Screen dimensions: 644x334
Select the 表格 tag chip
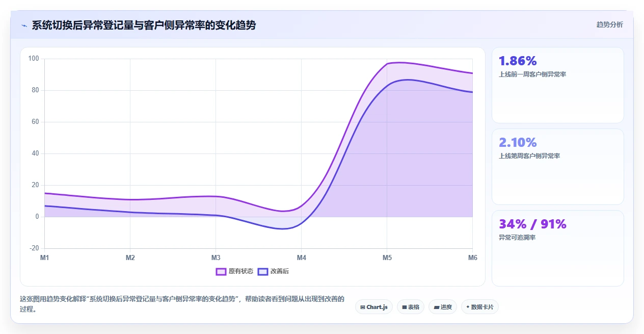pyautogui.click(x=411, y=307)
